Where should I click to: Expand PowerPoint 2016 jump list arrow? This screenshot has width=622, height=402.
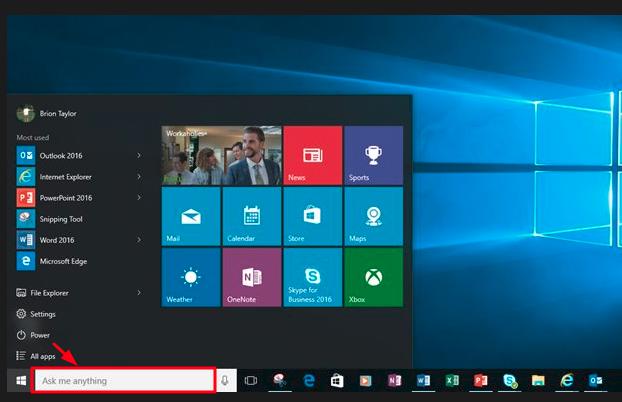click(x=139, y=197)
